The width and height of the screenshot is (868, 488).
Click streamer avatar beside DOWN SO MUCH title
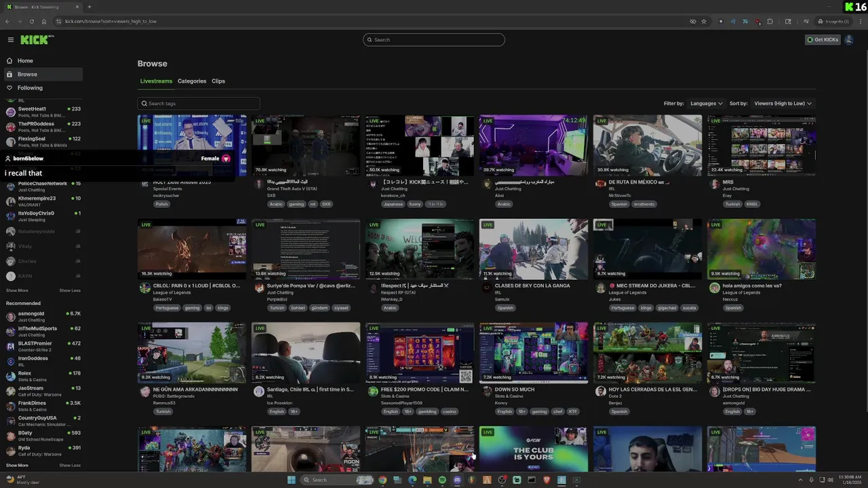pos(486,392)
